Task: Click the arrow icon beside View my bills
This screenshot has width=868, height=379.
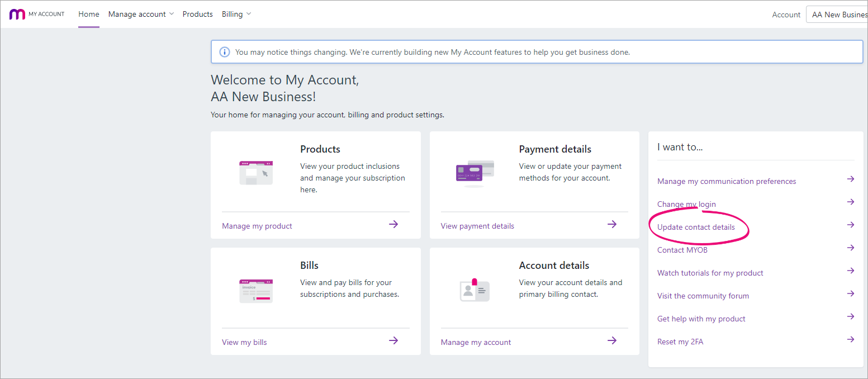Action: pyautogui.click(x=393, y=340)
